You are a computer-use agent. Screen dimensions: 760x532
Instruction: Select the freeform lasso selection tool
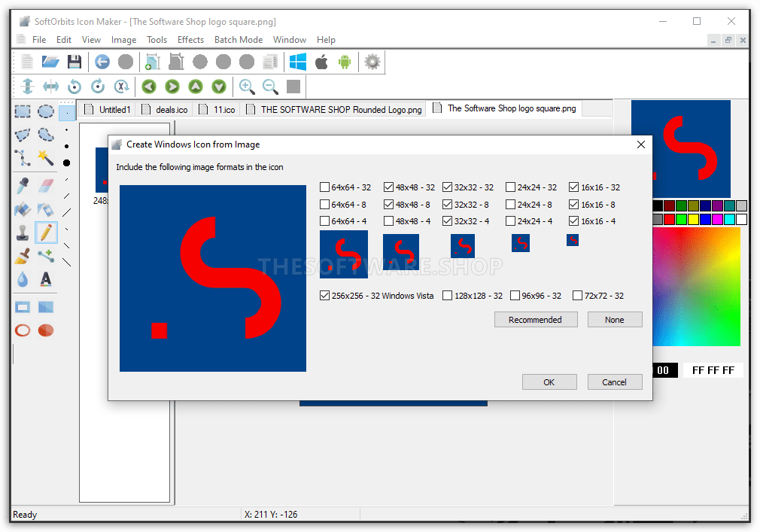46,134
